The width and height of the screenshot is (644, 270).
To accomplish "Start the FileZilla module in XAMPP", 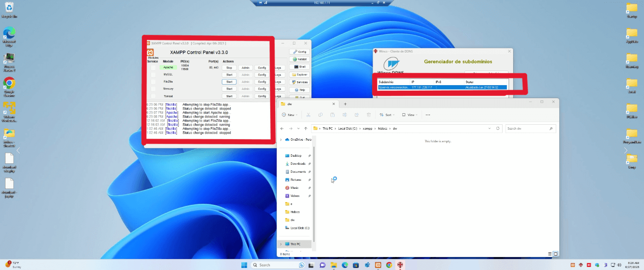I will 229,82.
